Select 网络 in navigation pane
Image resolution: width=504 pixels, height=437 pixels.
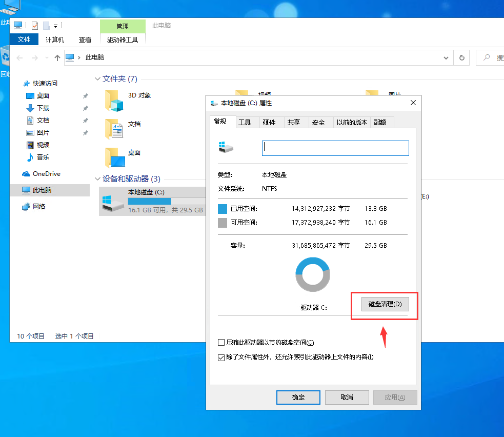pos(39,207)
